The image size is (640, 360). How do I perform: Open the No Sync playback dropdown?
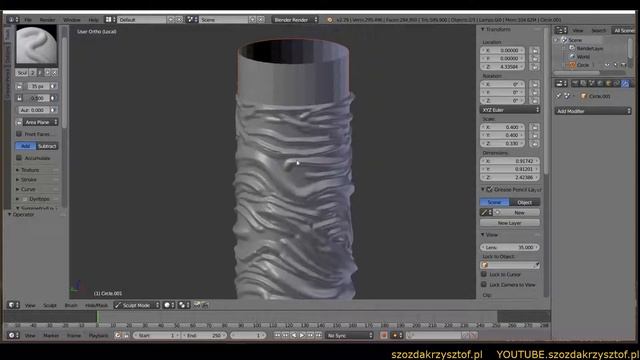click(x=350, y=335)
